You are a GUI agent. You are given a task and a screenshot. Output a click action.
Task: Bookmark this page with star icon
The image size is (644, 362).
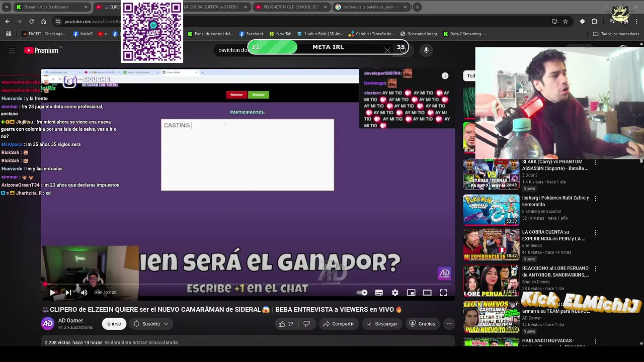pos(566,22)
